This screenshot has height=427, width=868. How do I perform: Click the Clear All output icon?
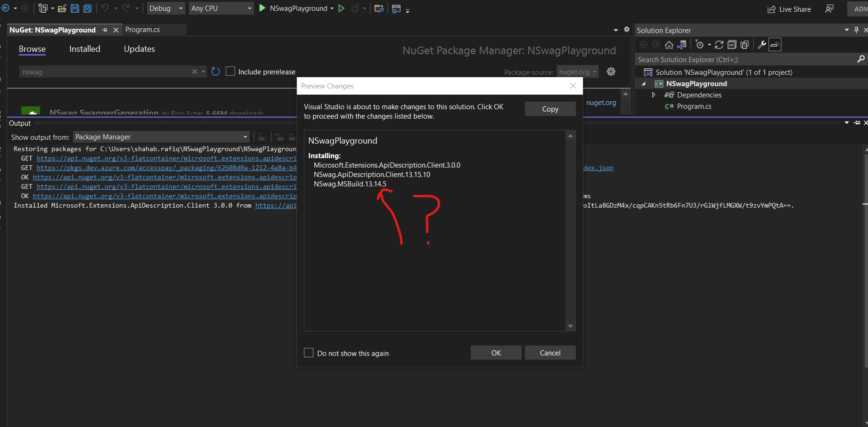262,137
